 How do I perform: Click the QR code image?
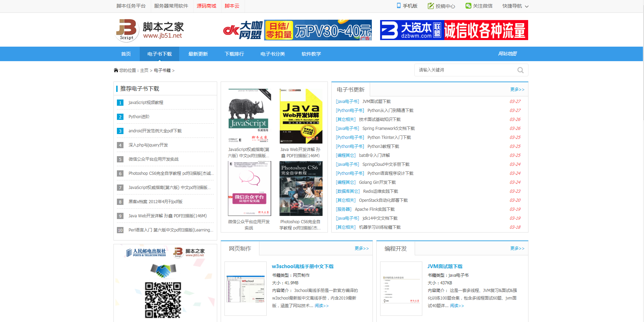[163, 300]
